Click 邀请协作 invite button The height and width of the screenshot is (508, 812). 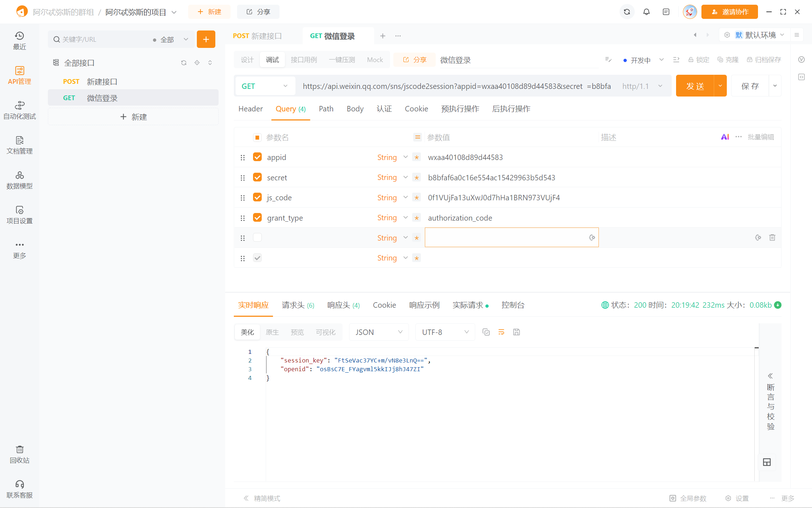point(729,12)
